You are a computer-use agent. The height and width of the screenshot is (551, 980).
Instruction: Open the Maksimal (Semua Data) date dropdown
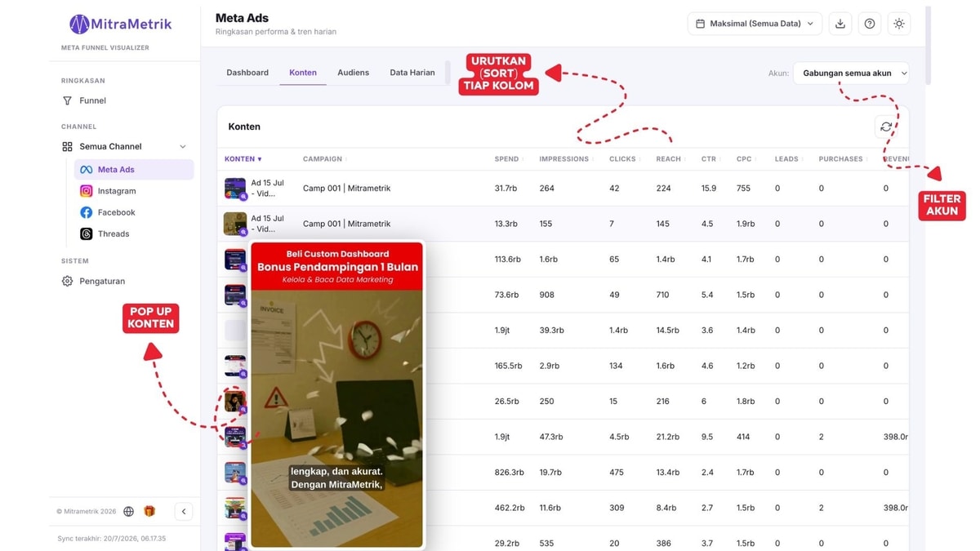[x=755, y=24]
